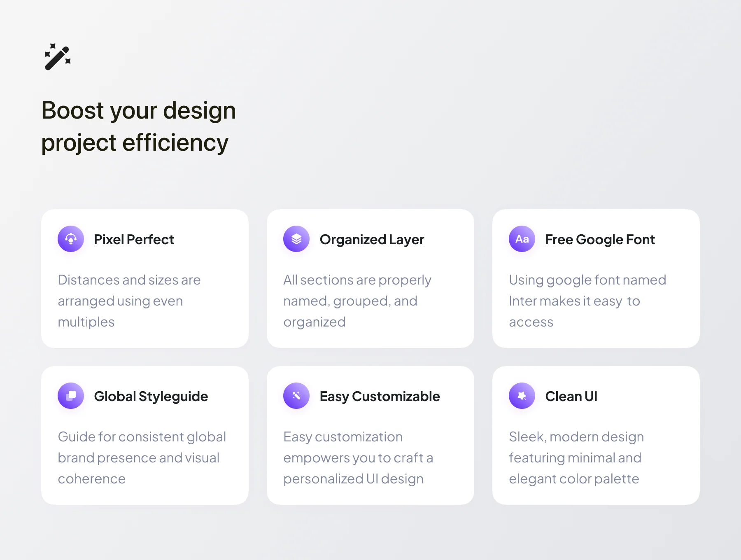Select the Easy Customizable card title

coord(380,397)
